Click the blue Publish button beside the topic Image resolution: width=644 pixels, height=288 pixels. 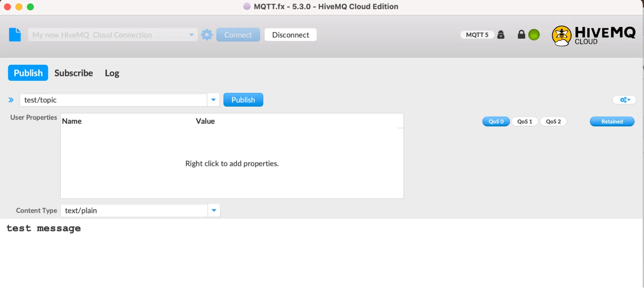243,100
